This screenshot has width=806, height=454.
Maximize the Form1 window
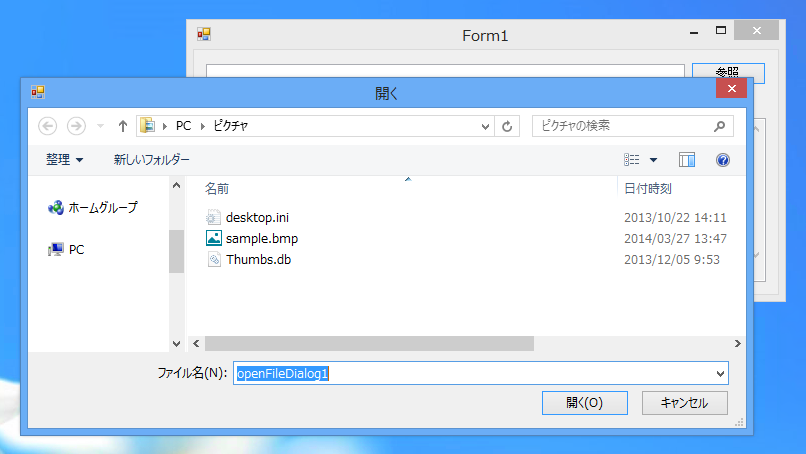[721, 31]
